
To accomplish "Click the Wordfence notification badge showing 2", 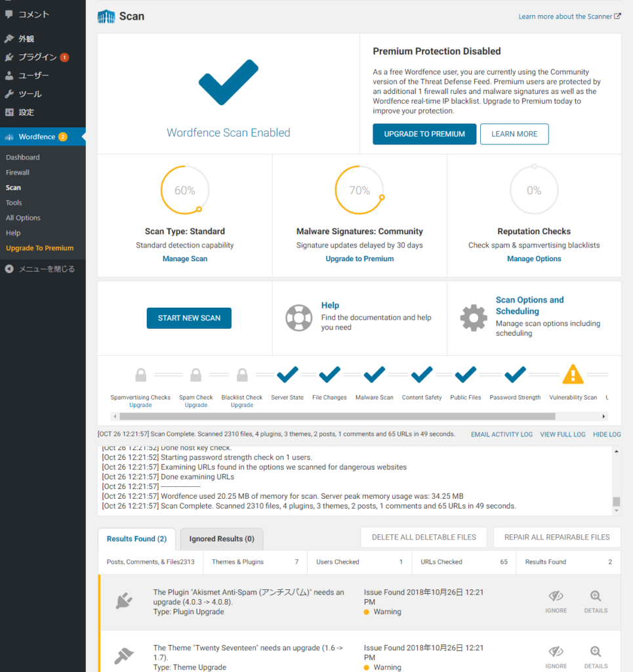I will pyautogui.click(x=62, y=136).
